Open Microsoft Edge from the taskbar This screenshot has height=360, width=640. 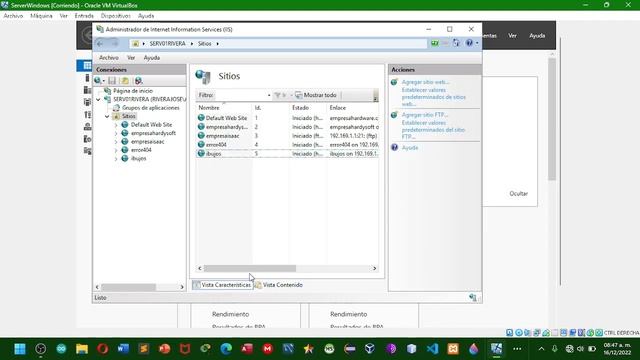click(226, 349)
